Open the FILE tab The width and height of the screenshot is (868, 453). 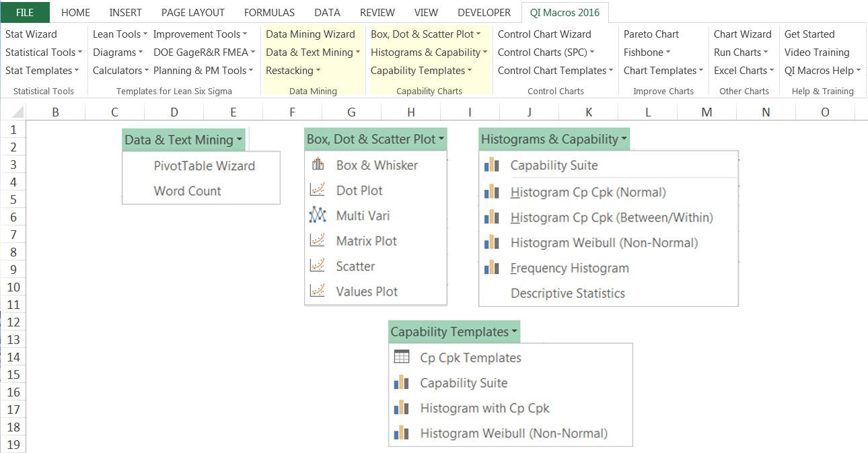[25, 12]
